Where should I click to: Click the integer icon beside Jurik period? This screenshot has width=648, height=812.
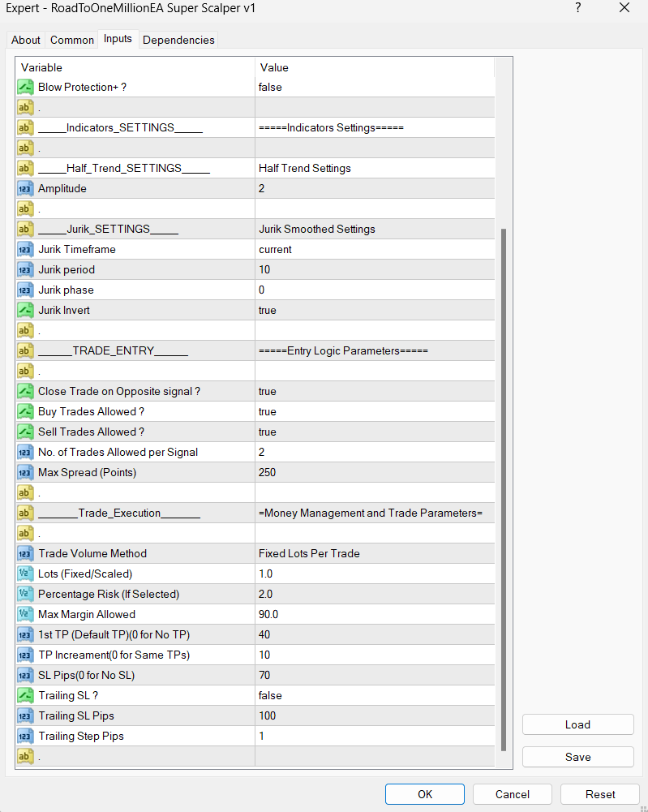click(25, 269)
